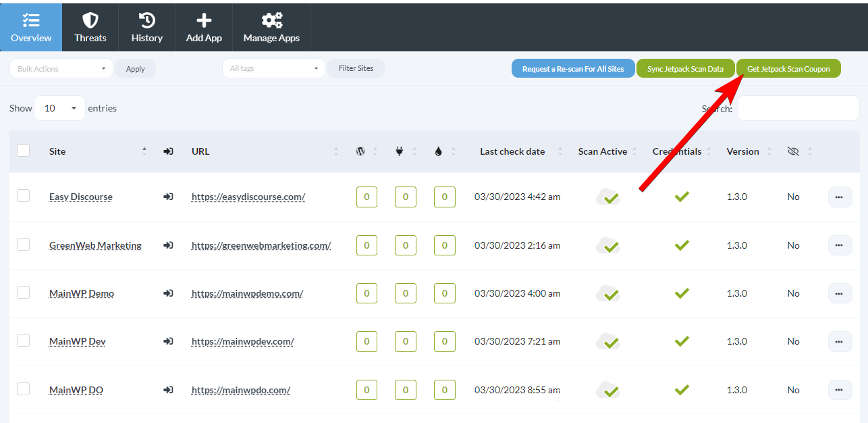Image resolution: width=868 pixels, height=423 pixels.
Task: Open actions menu for GreenWeb Marketing row
Action: [840, 245]
